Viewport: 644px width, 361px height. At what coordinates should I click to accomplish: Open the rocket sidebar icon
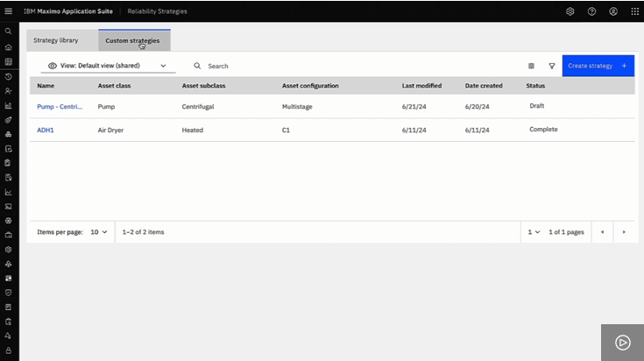(x=8, y=120)
